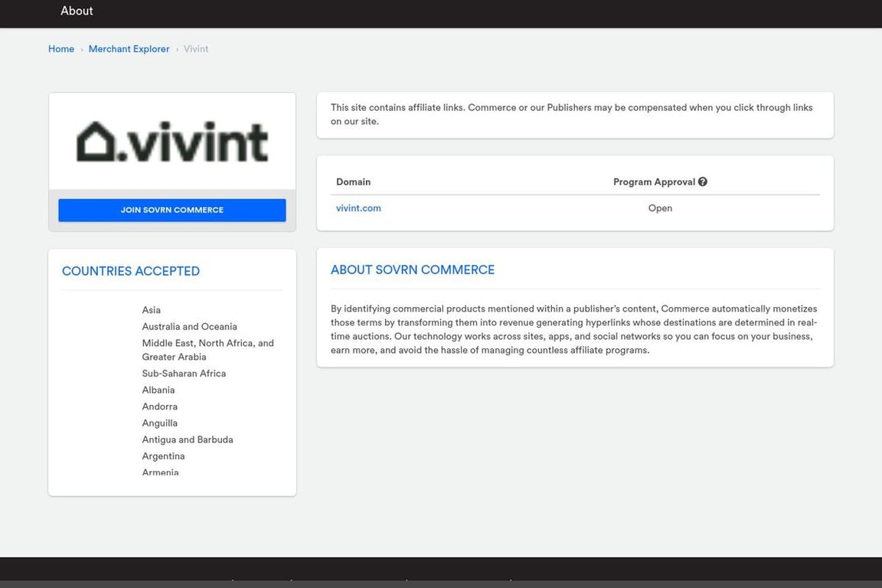The width and height of the screenshot is (882, 588).
Task: Select Andorra in countries list
Action: click(x=160, y=407)
